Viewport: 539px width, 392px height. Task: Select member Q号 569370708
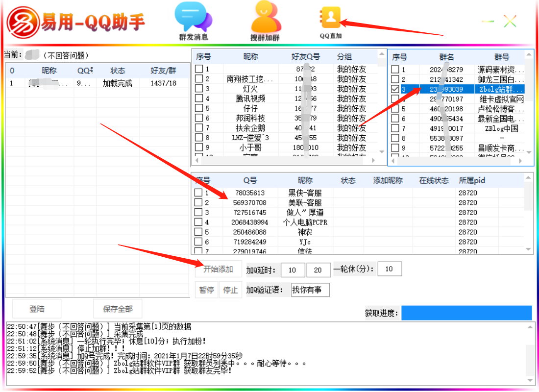point(249,202)
